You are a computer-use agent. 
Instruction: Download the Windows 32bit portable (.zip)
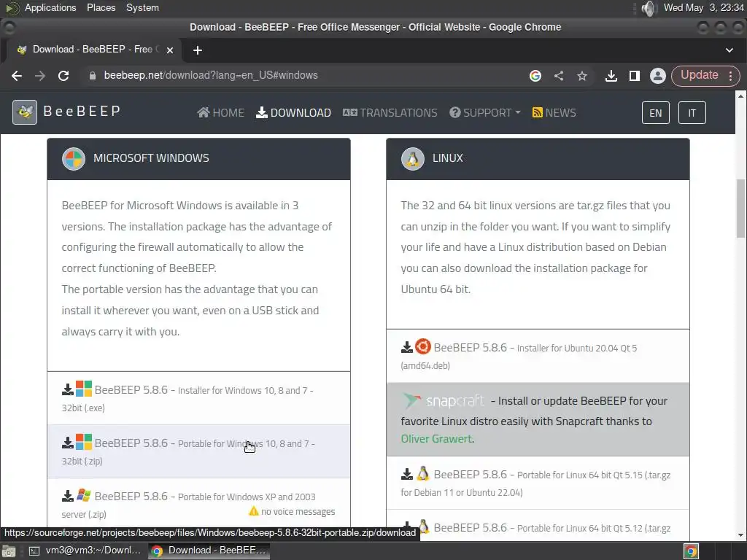coord(198,451)
